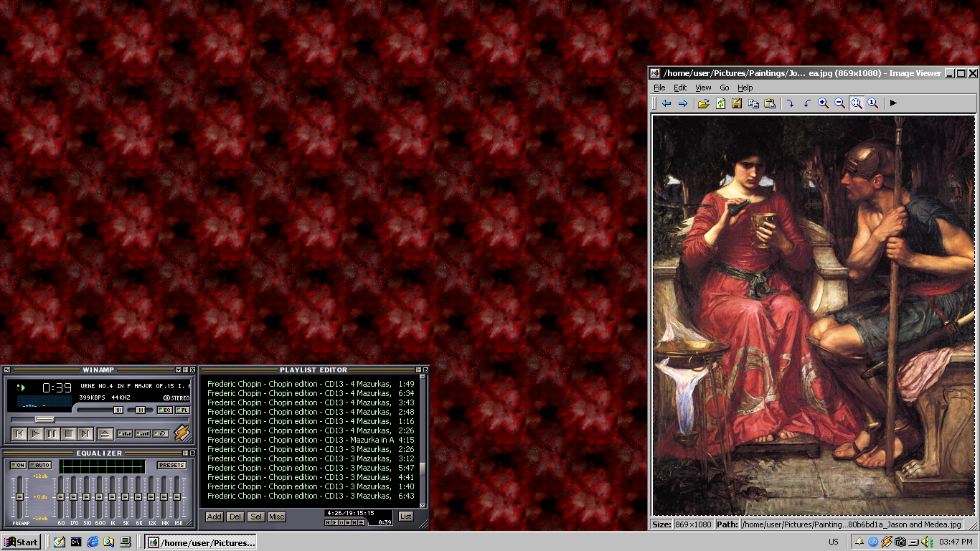Select the playlist track lasting 1:49
This screenshot has height=551, width=980.
click(x=311, y=384)
